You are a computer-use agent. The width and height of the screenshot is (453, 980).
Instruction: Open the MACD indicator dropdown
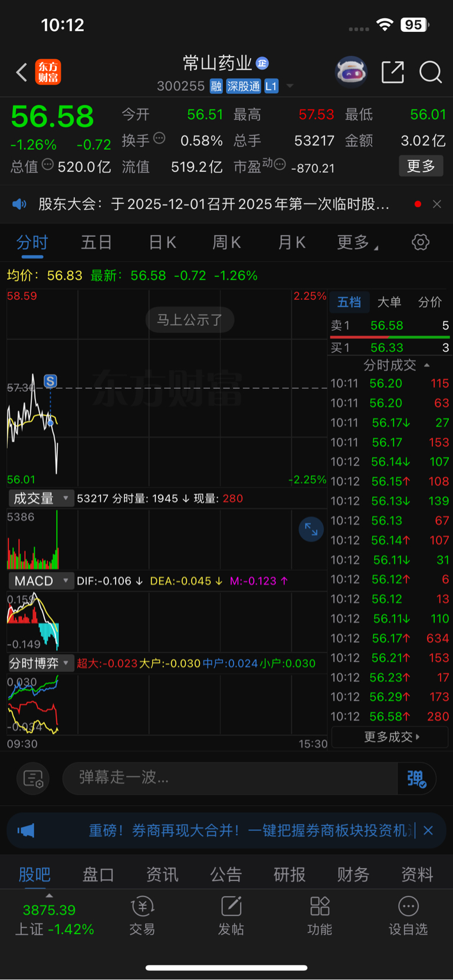click(x=41, y=581)
